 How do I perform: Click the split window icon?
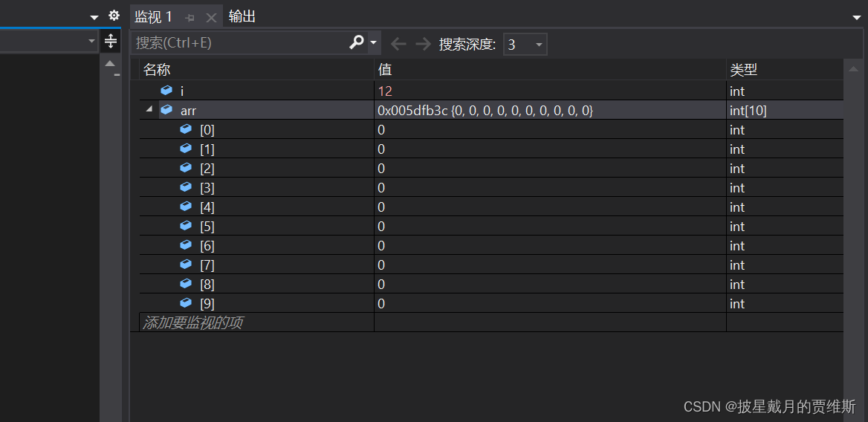[110, 41]
